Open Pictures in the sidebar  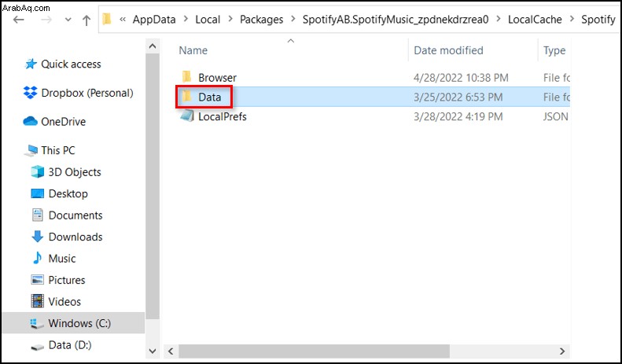point(67,280)
